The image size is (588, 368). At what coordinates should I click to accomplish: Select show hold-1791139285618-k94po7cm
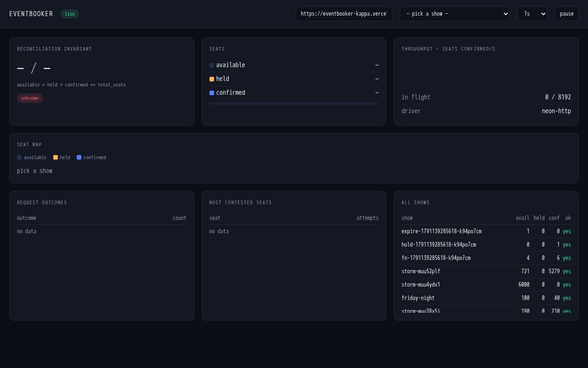tap(486, 245)
